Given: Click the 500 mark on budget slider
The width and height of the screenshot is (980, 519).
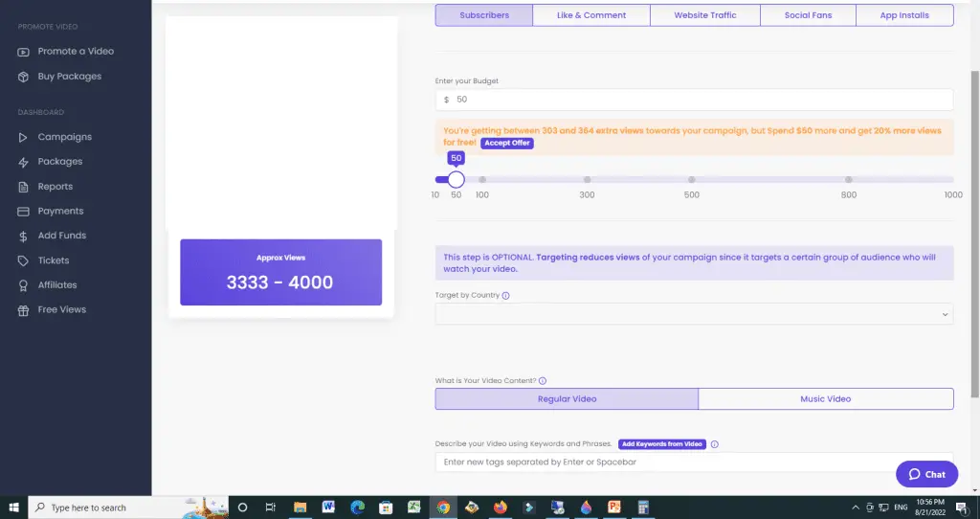Looking at the screenshot, I should click(x=691, y=180).
